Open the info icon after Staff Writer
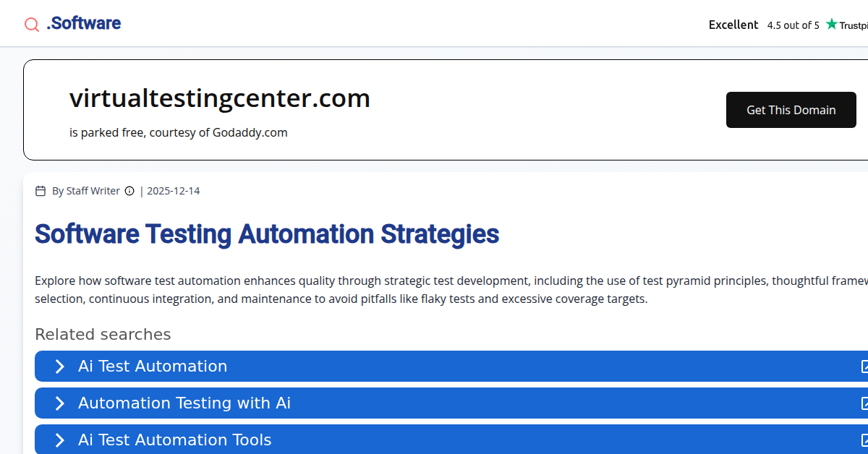The height and width of the screenshot is (454, 868). [129, 191]
